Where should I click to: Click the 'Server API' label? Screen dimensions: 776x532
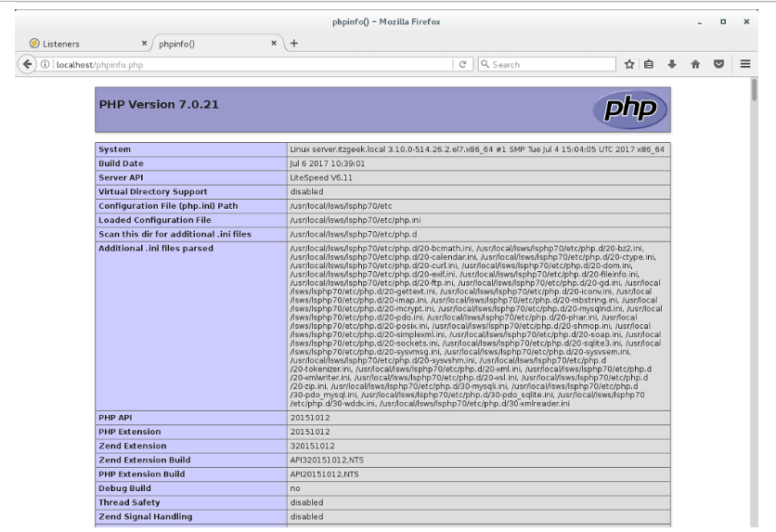121,177
